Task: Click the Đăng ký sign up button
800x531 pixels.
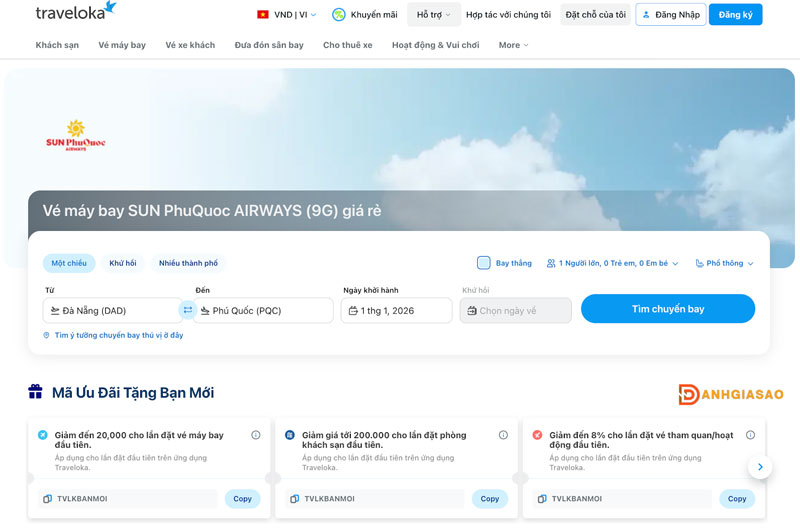Action: coord(735,15)
